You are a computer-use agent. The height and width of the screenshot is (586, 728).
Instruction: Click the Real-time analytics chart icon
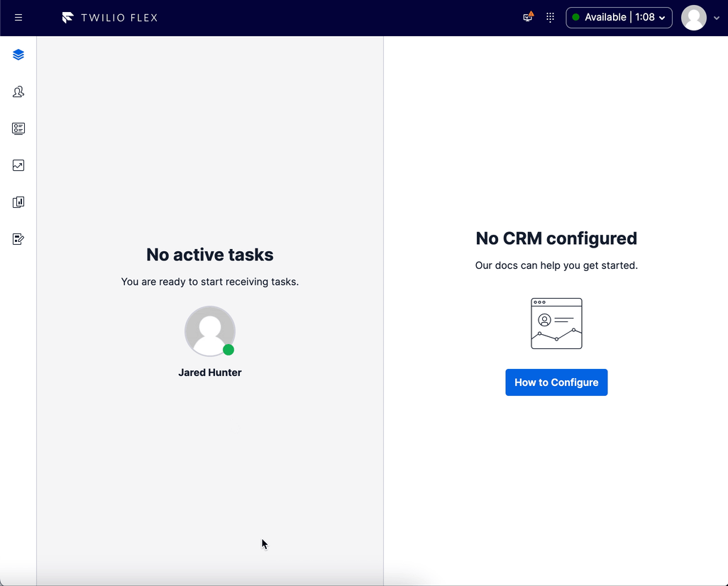[18, 165]
